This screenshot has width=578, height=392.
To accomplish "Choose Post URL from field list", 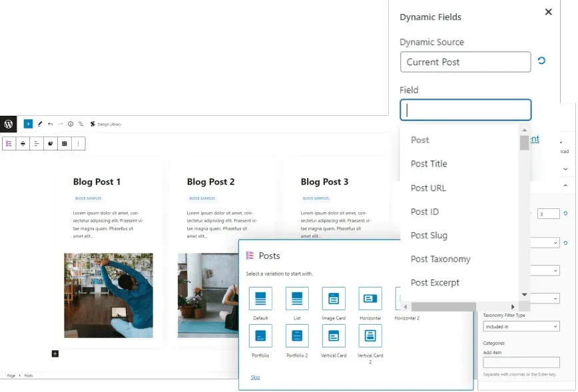I will [x=428, y=188].
